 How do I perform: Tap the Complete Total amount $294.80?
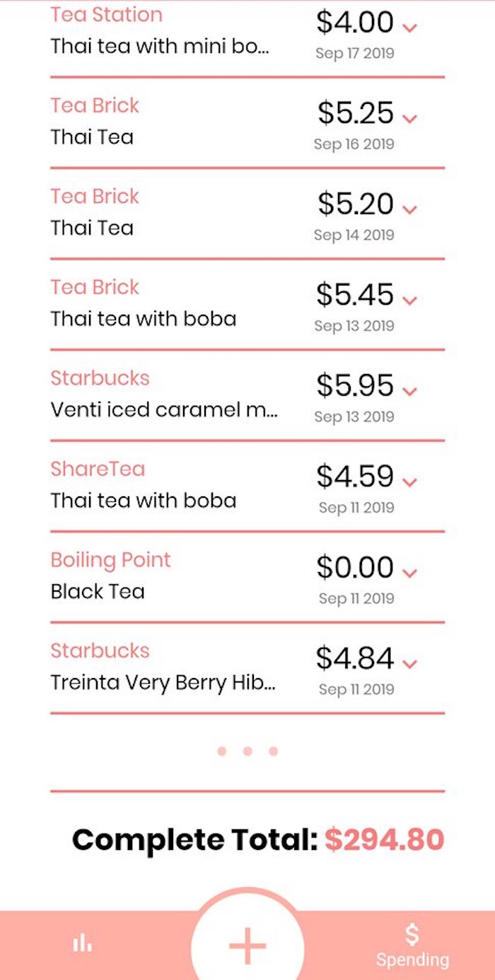pyautogui.click(x=384, y=840)
